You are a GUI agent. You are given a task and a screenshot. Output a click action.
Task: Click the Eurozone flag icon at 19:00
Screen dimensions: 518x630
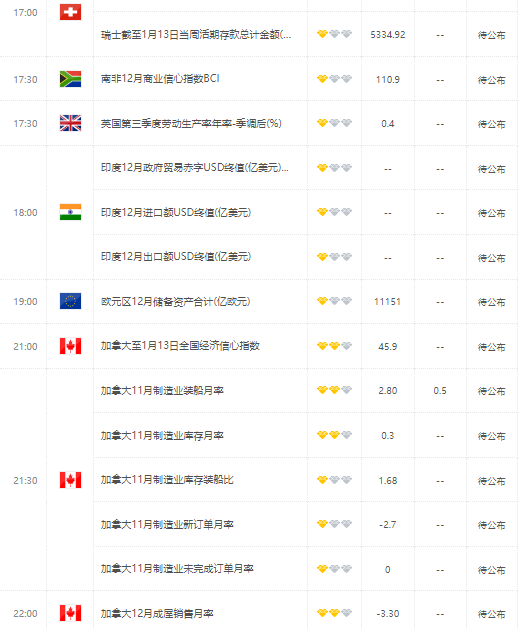point(70,301)
